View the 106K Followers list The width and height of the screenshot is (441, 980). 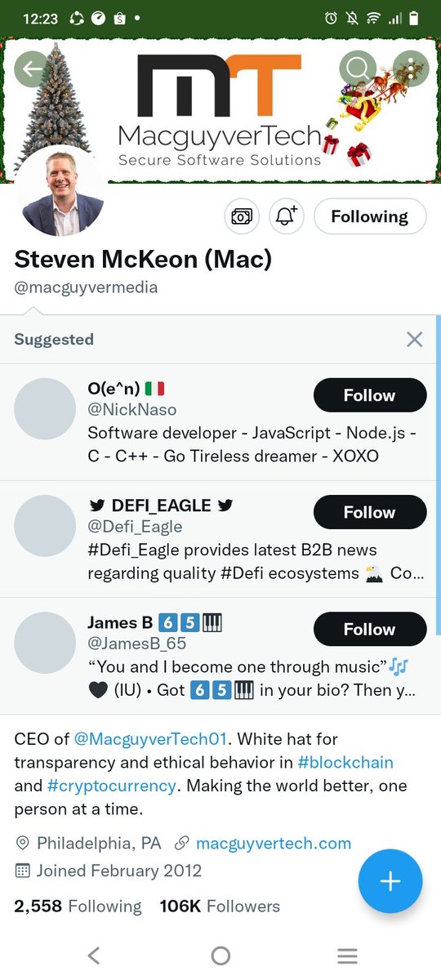pos(220,906)
